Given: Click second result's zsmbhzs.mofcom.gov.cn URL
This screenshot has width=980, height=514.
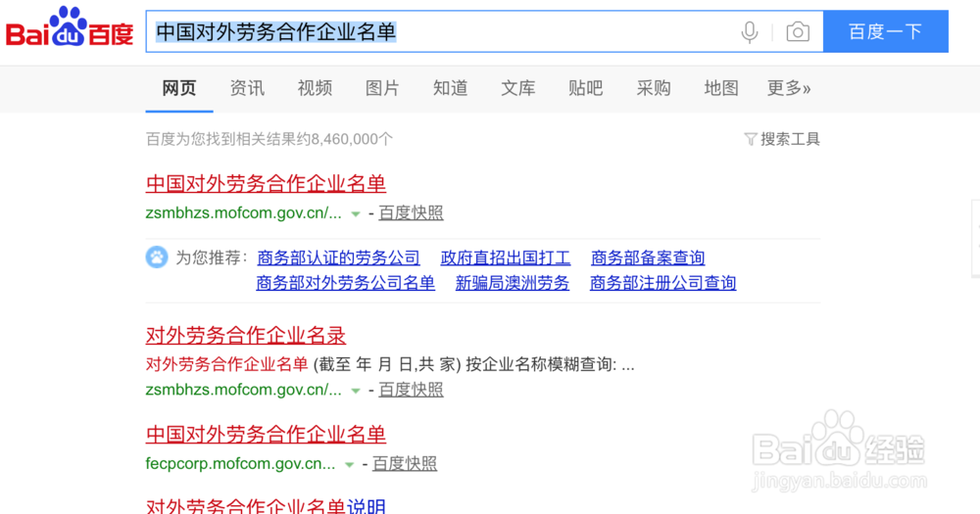Looking at the screenshot, I should 244,390.
